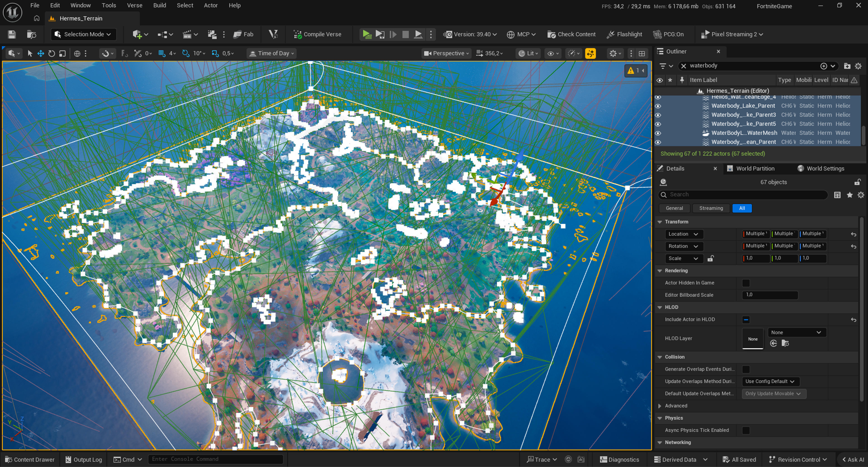Toggle visibility of Waterbody_Lake_Parent

click(658, 106)
